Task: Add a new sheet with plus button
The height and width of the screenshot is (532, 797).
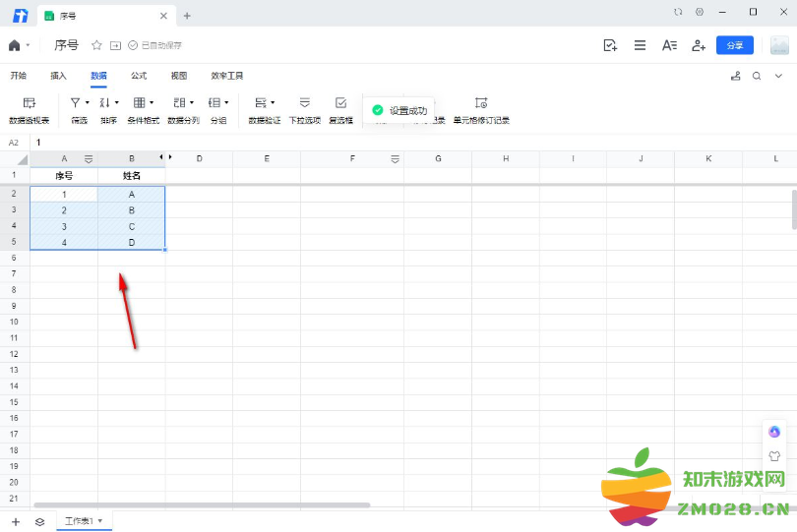Action: tap(16, 521)
